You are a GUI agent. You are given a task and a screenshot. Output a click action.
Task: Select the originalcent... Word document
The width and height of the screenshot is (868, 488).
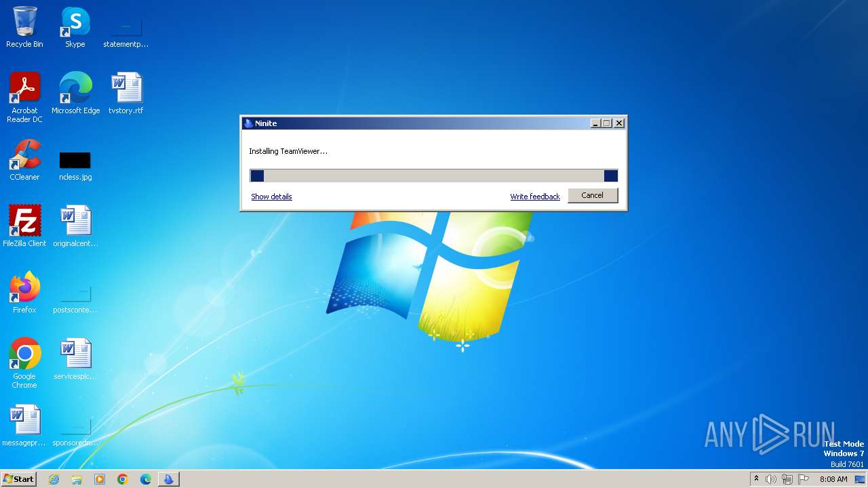[75, 227]
